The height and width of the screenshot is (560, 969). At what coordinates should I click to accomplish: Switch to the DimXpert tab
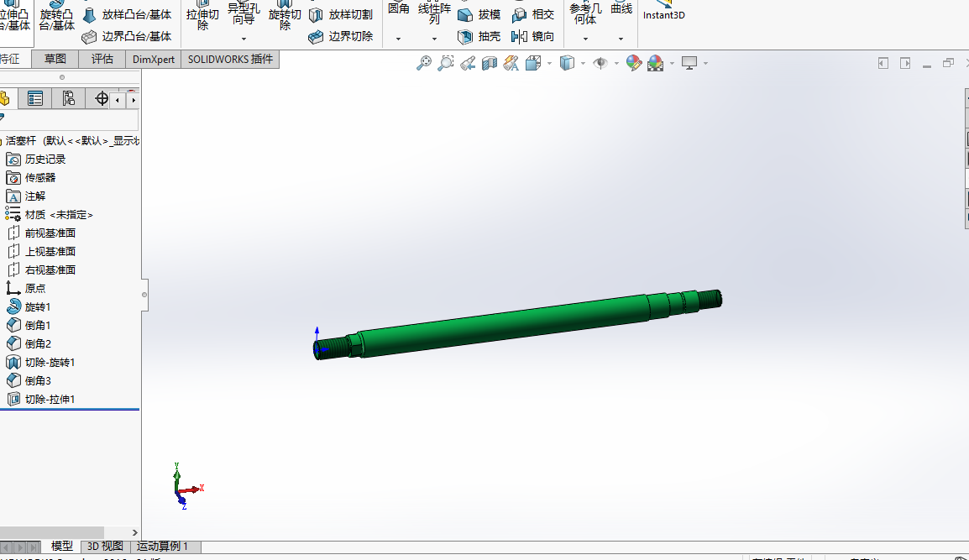pyautogui.click(x=154, y=60)
